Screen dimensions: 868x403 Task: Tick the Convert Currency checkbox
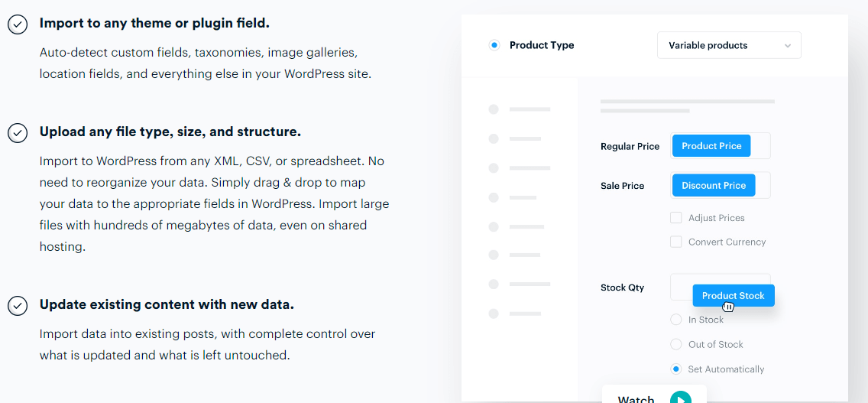pos(675,242)
